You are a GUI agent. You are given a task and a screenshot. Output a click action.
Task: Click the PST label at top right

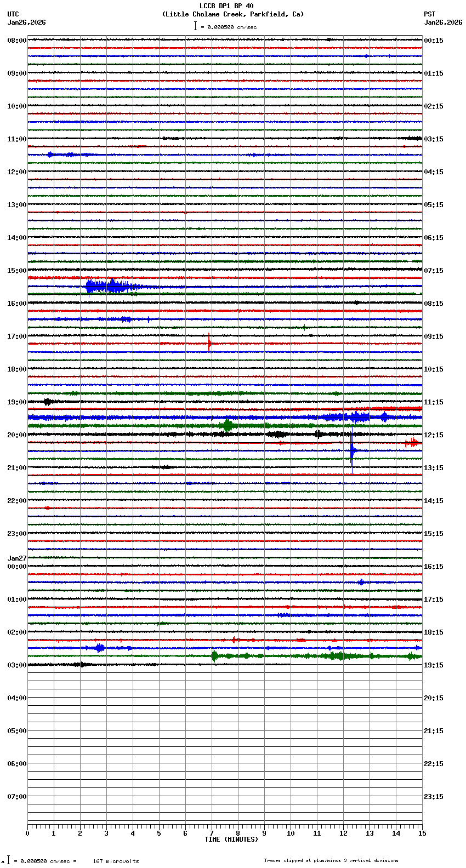[x=430, y=14]
